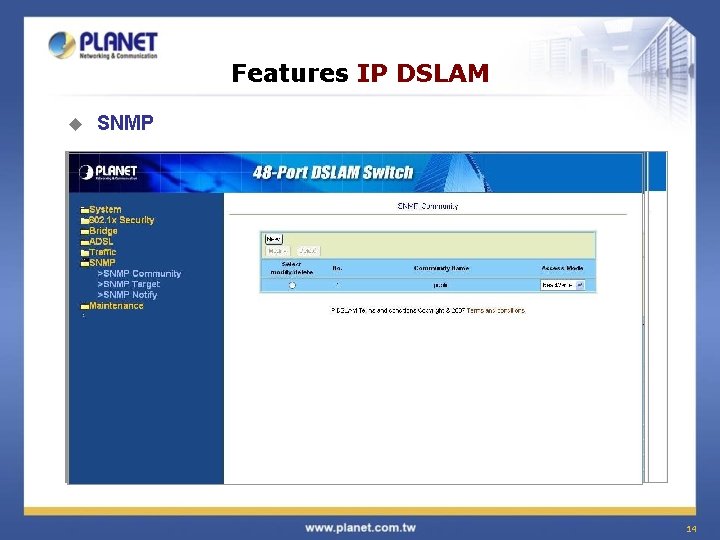Screen dimensions: 720x540
Task: Collapse the SNMP menu section
Action: point(102,263)
